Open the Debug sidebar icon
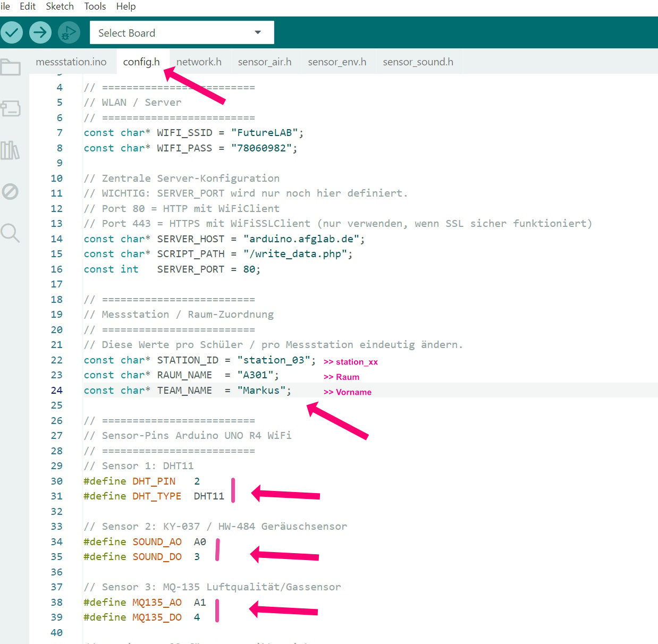The height and width of the screenshot is (644, 658). point(10,191)
